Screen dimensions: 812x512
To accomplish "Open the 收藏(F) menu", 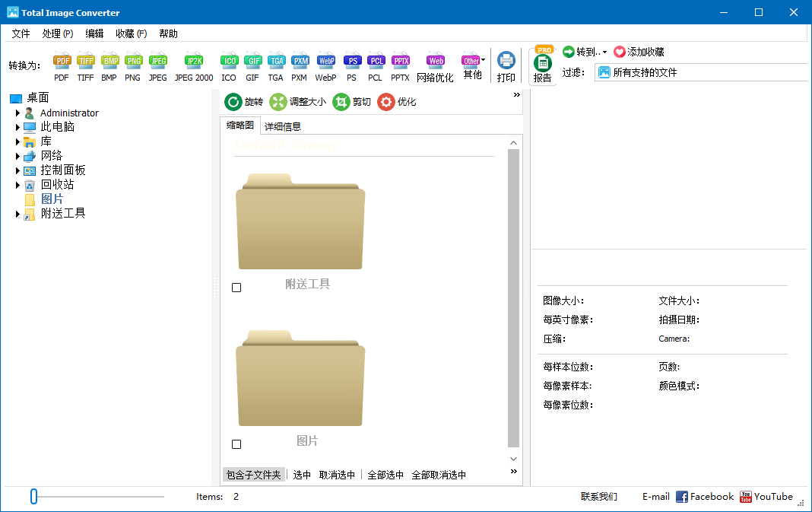I will coord(130,33).
